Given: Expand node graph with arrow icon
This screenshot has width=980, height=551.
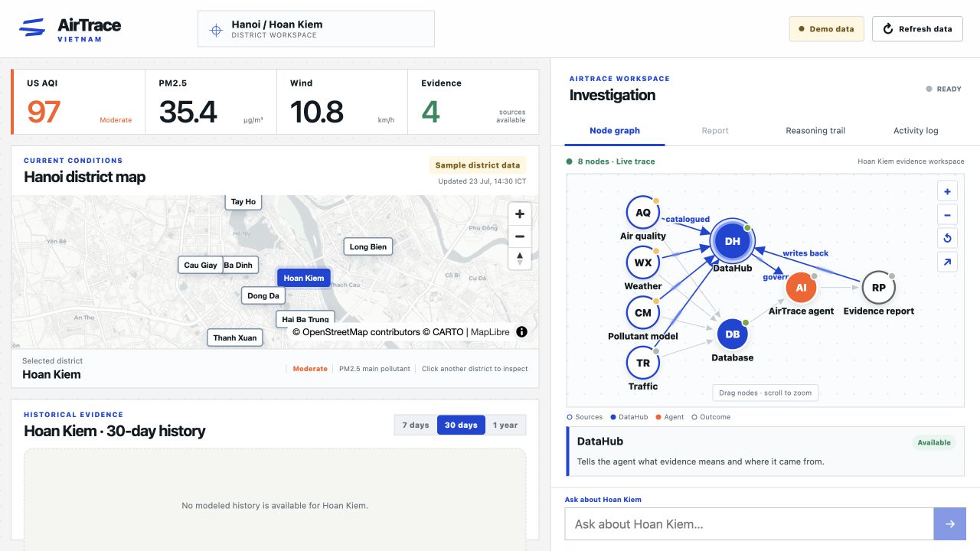Looking at the screenshot, I should 947,262.
